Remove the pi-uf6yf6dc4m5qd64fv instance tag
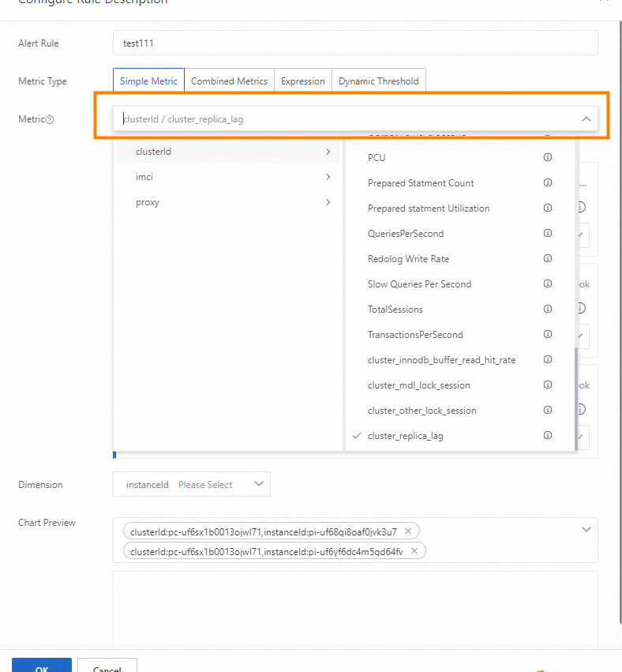Screen dimensions: 622x672 [x=414, y=551]
